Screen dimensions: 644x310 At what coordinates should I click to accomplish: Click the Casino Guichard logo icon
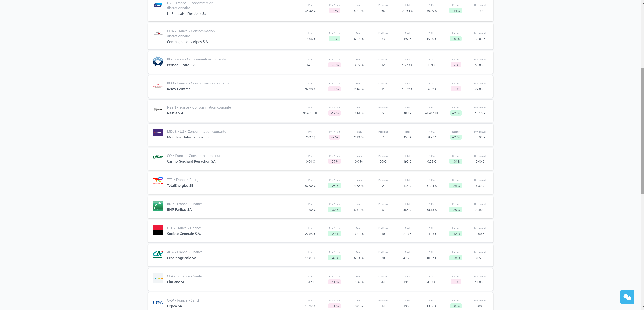tap(158, 157)
